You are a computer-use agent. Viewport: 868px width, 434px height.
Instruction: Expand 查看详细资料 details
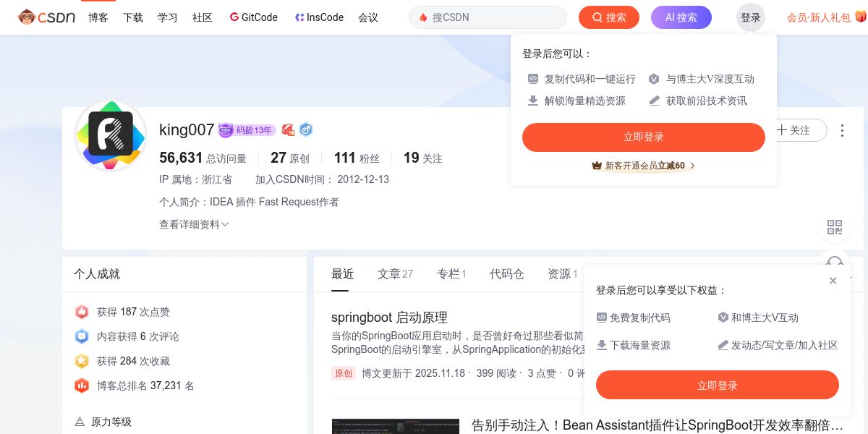tap(194, 224)
